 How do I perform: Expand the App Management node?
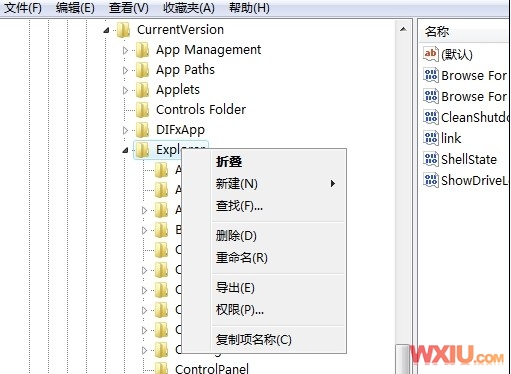[125, 50]
